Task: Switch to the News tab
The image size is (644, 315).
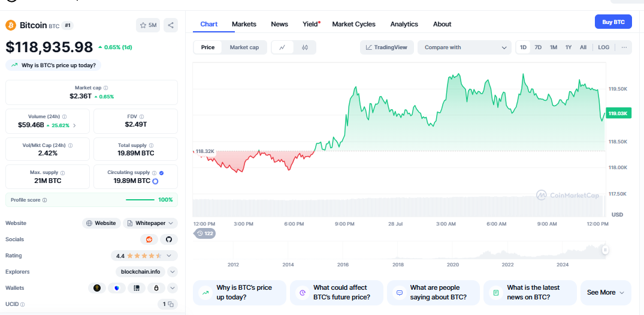Action: [279, 24]
